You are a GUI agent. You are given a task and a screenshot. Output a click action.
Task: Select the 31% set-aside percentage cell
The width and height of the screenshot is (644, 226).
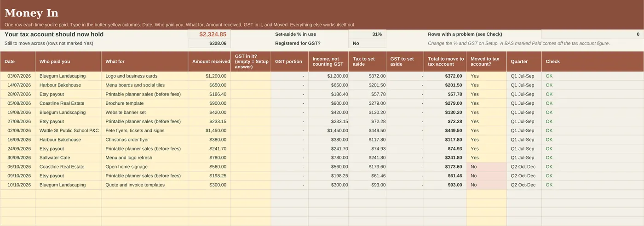[367, 34]
